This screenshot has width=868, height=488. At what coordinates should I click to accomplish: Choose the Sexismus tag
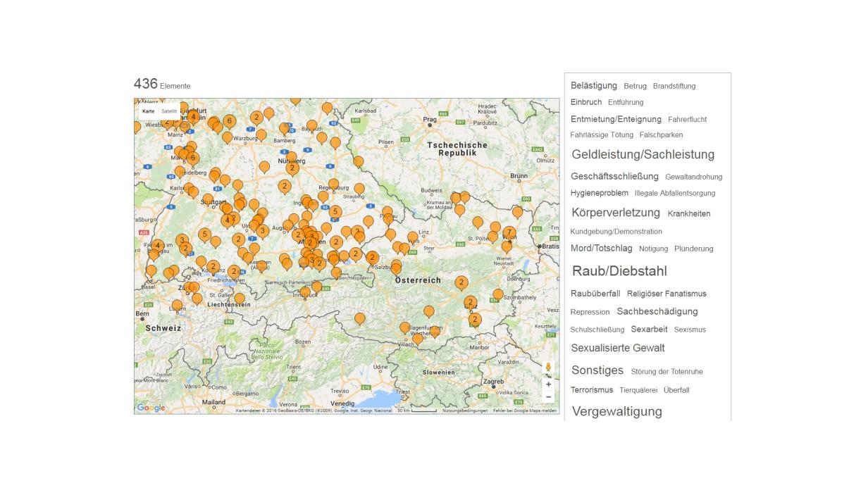point(690,330)
